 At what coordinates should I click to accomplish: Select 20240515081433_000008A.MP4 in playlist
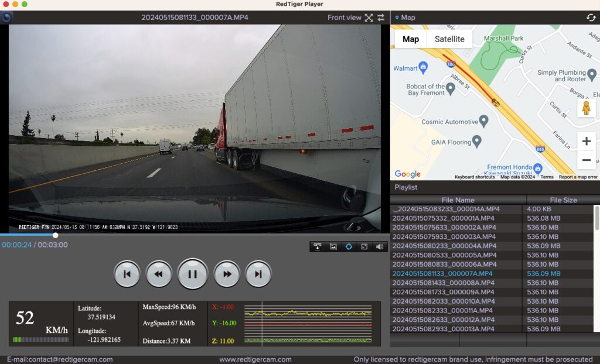(x=444, y=283)
